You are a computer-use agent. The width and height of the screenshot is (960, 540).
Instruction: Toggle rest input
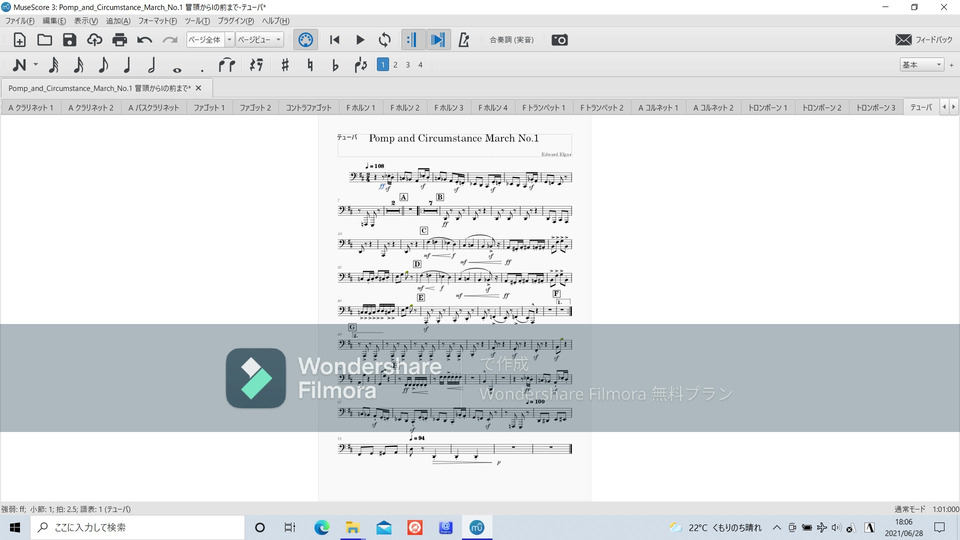(x=257, y=65)
